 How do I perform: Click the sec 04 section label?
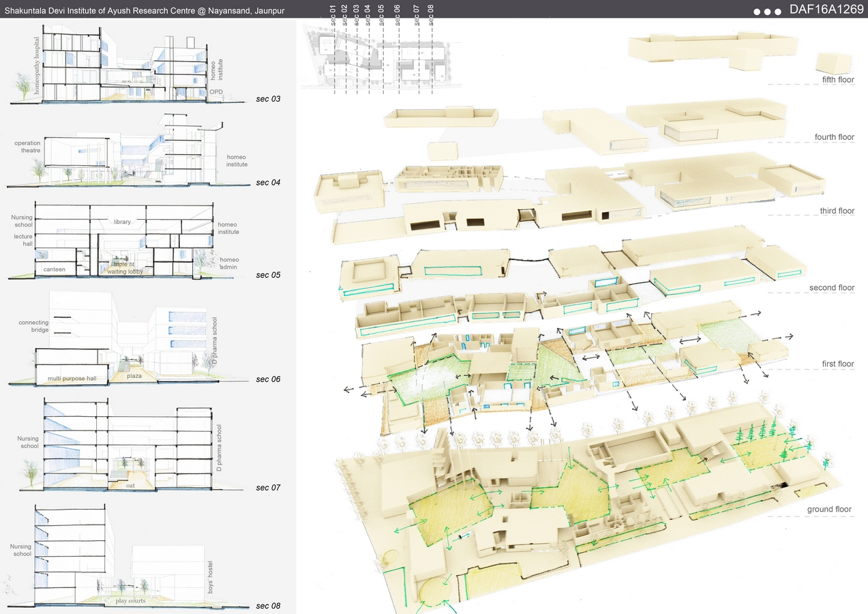click(267, 182)
